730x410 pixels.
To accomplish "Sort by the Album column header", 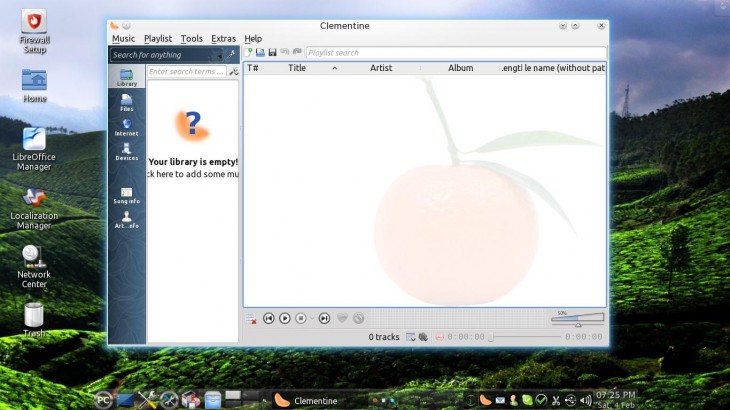I will [460, 68].
